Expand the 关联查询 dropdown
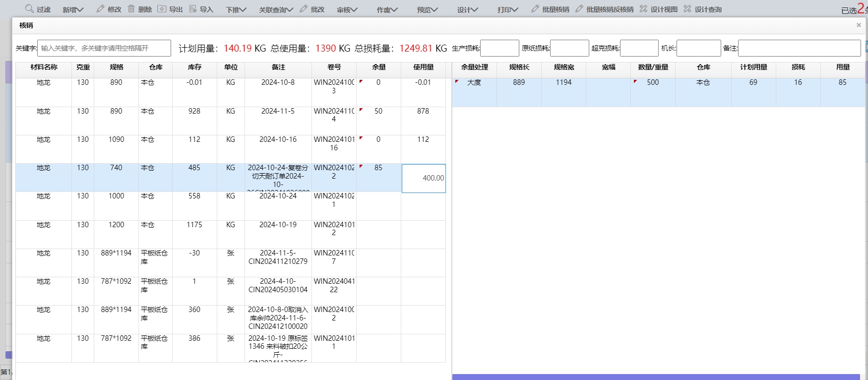Screen dimensions: 868x380 click(276, 9)
